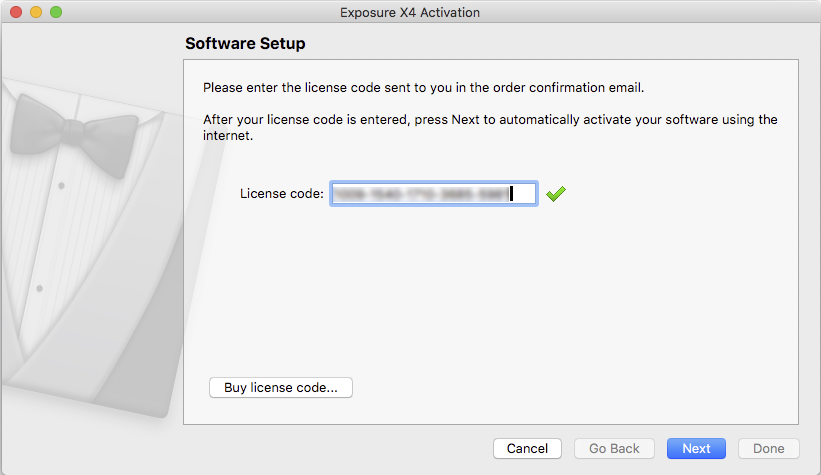Image resolution: width=821 pixels, height=475 pixels.
Task: Click the press Next to activate paragraph
Action: [x=490, y=127]
